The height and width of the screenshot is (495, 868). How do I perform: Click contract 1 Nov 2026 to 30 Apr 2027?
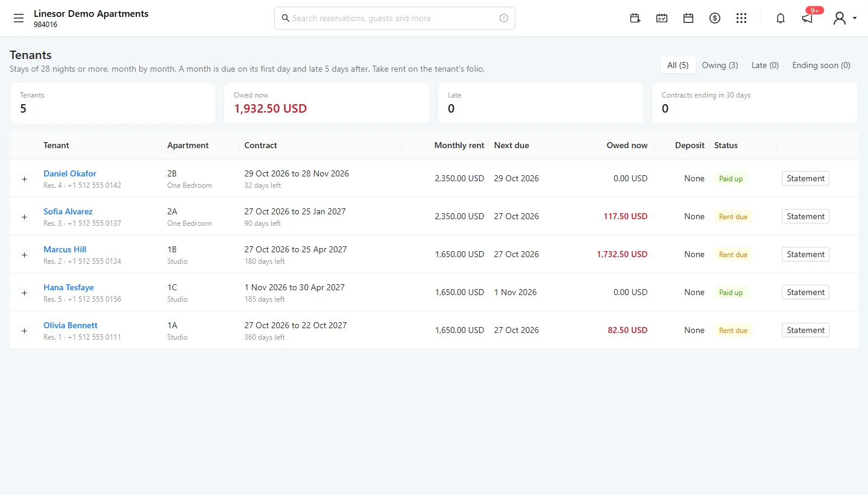pos(294,287)
